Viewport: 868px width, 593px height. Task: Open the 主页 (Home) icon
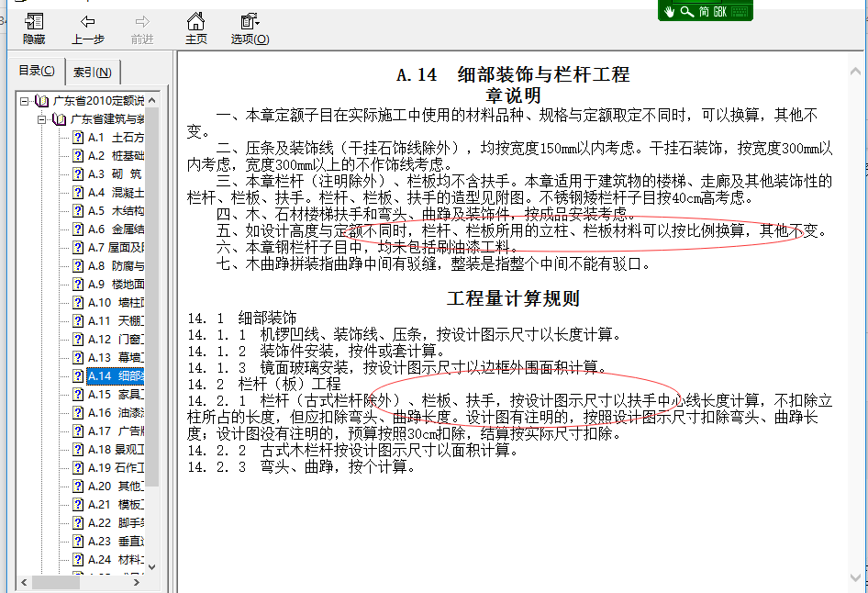(195, 22)
